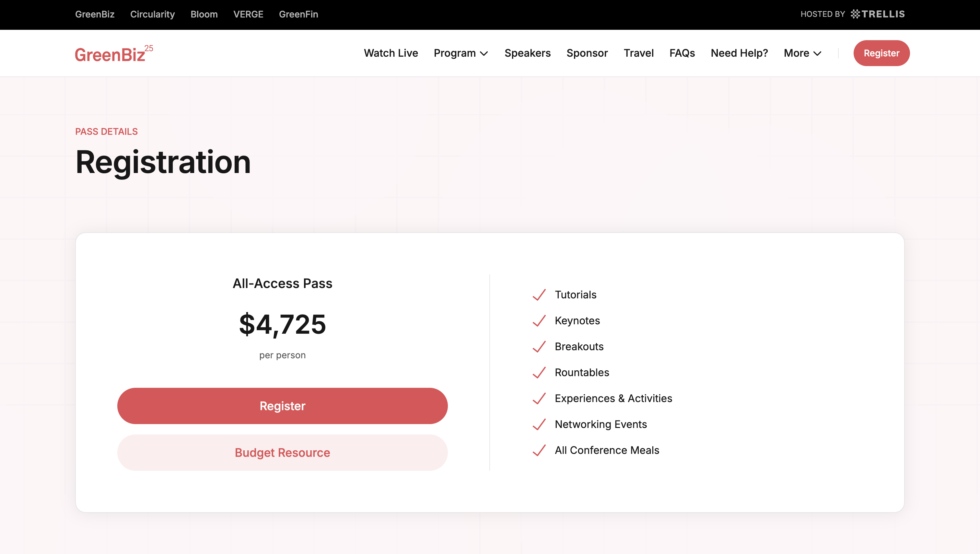
Task: Click the checkmark beside Experiences & Activities
Action: [x=539, y=398]
